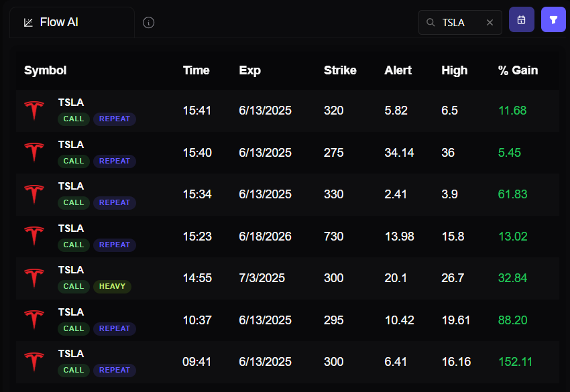The image size is (570, 392).
Task: Select the 09:41 time cell
Action: 196,362
